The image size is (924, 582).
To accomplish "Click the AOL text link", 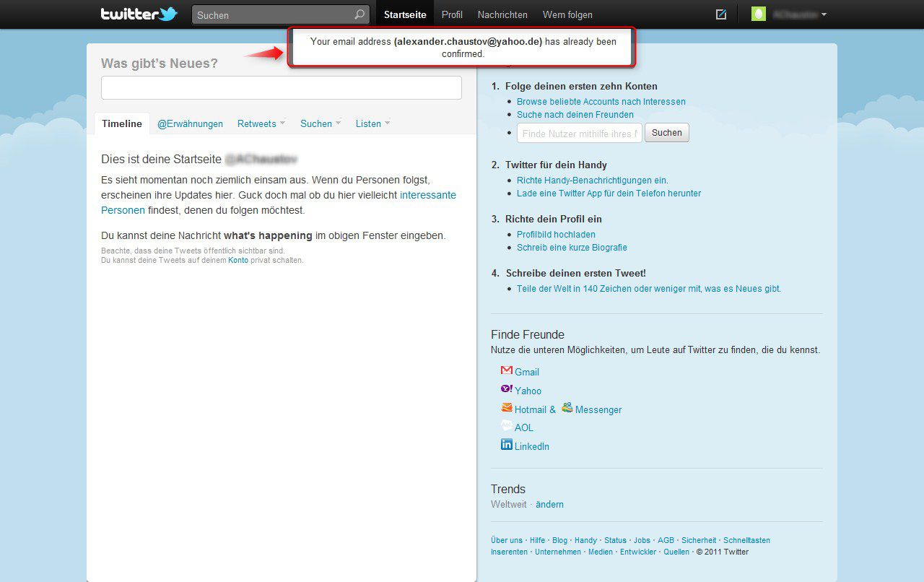I will point(524,427).
